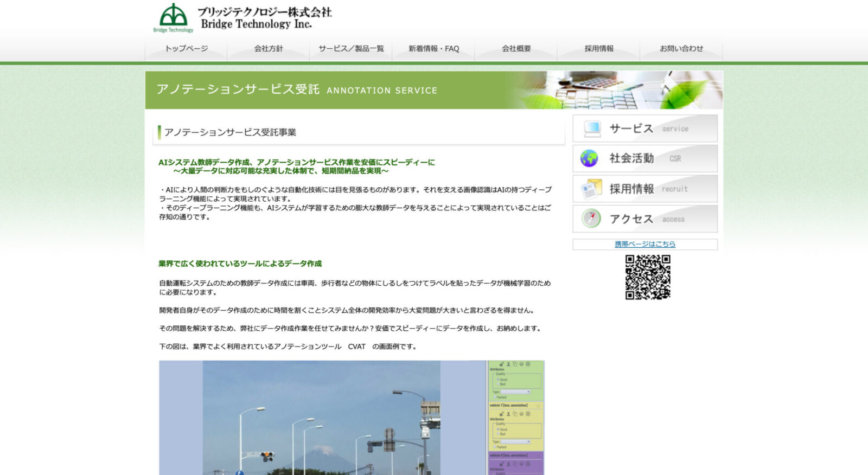The width and height of the screenshot is (868, 475).
Task: Click the computer icon beside サービス
Action: pyautogui.click(x=591, y=129)
